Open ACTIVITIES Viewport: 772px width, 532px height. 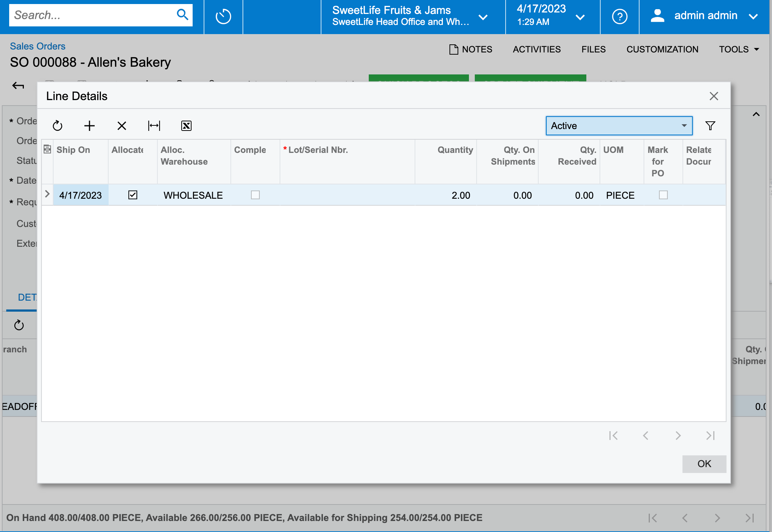tap(537, 49)
